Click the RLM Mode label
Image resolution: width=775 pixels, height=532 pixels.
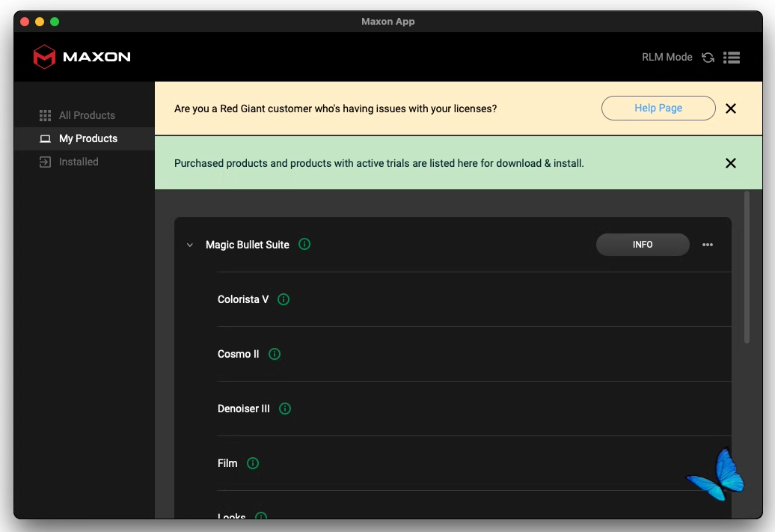coord(667,57)
